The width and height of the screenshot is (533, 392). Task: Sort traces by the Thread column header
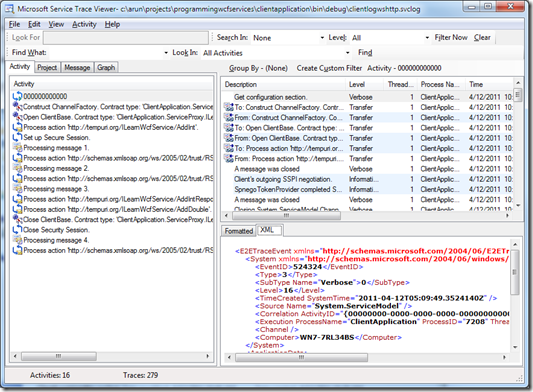point(400,84)
